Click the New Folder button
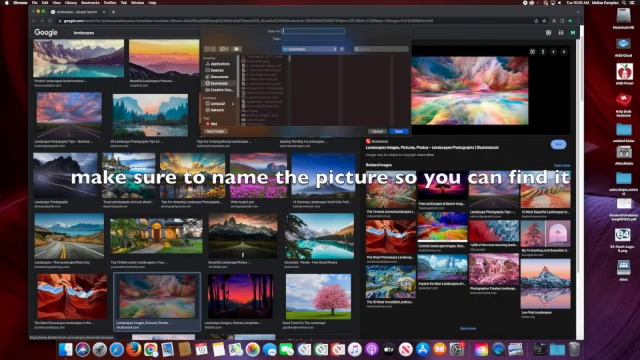Image resolution: width=640 pixels, height=360 pixels. click(x=215, y=131)
